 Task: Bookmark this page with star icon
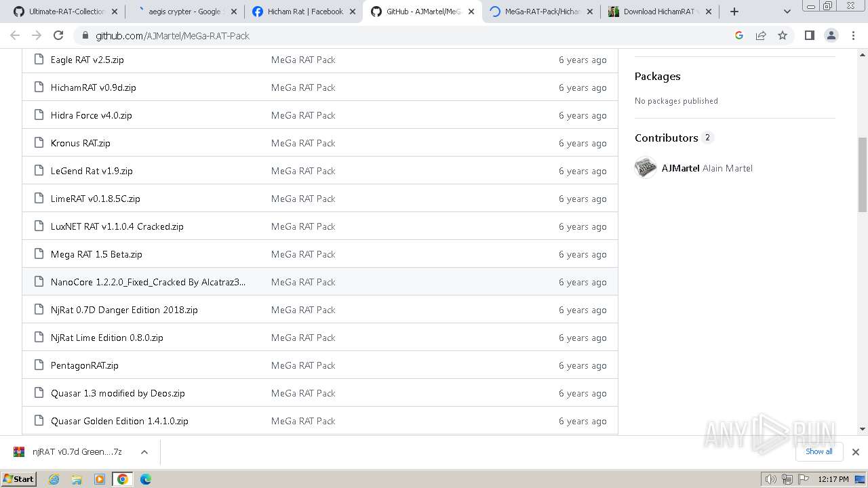[783, 35]
